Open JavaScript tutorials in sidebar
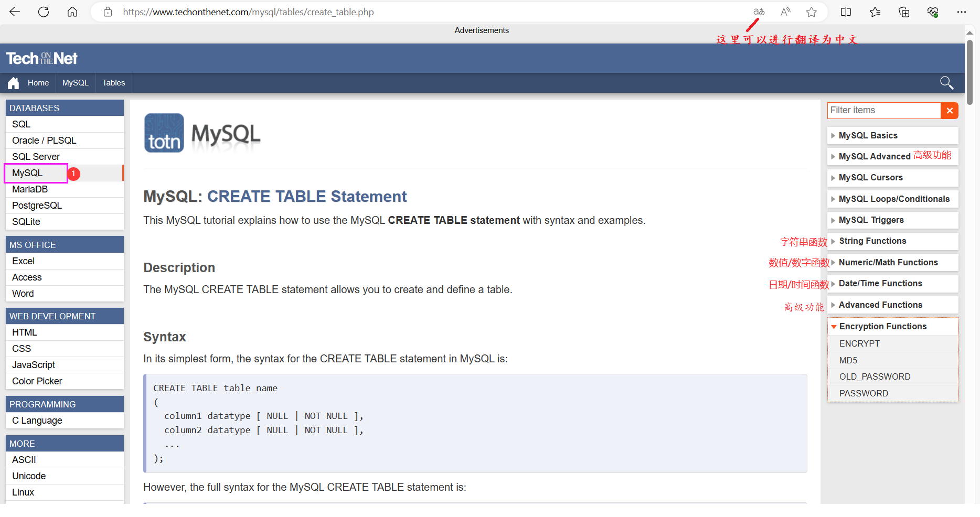Screen dimensions: 980x517 pos(65,365)
